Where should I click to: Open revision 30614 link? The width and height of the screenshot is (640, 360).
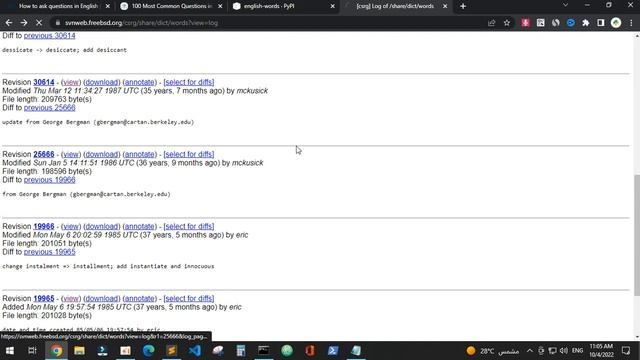pyautogui.click(x=44, y=82)
